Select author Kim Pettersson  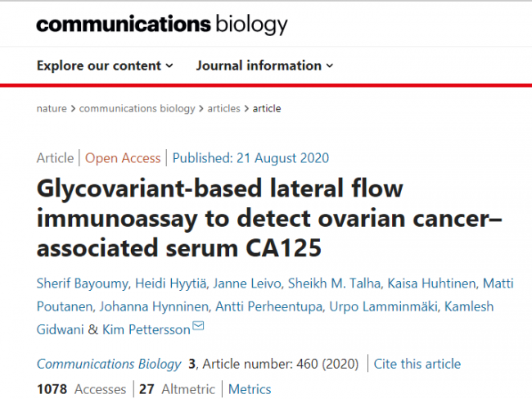(147, 329)
